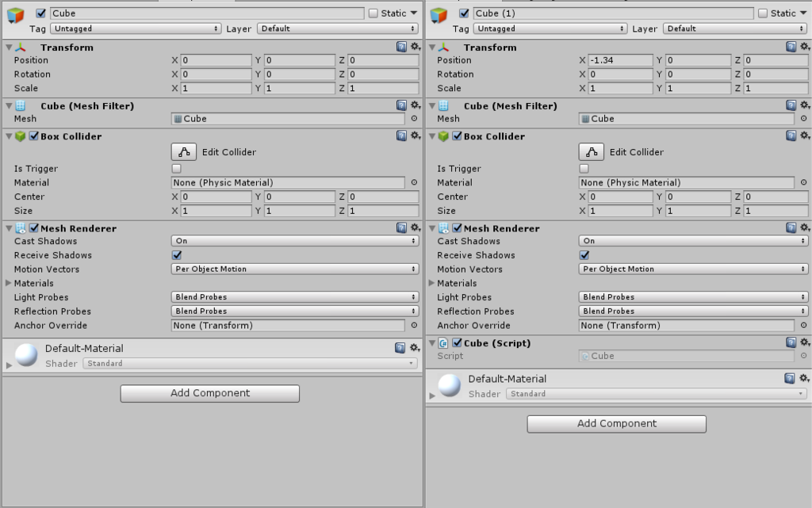Open Default-Material gear menu in left Cube inspector
The height and width of the screenshot is (508, 812).
click(x=415, y=348)
